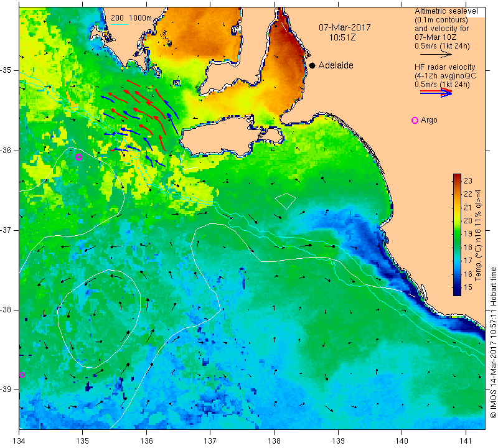The image size is (498, 448).
Task: Click the Adelaide label text
Action: point(336,65)
